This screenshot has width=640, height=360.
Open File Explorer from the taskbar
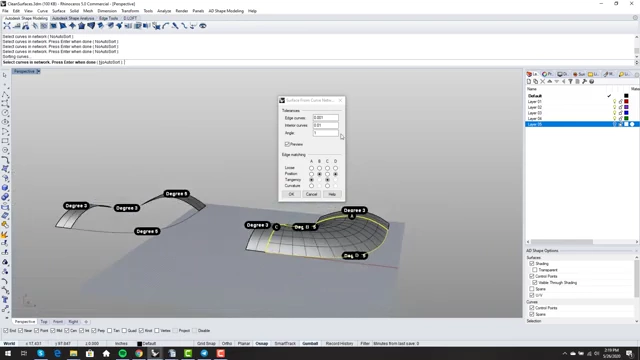click(x=73, y=353)
